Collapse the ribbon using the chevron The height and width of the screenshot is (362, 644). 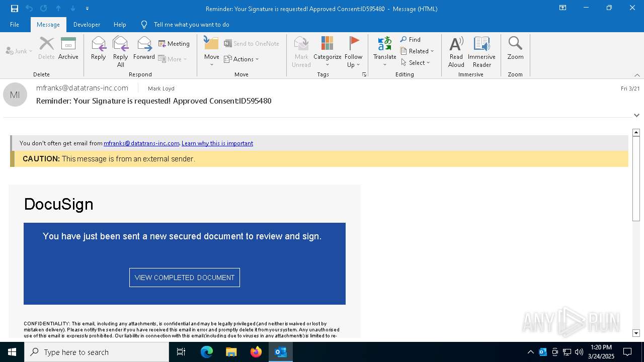click(x=637, y=75)
